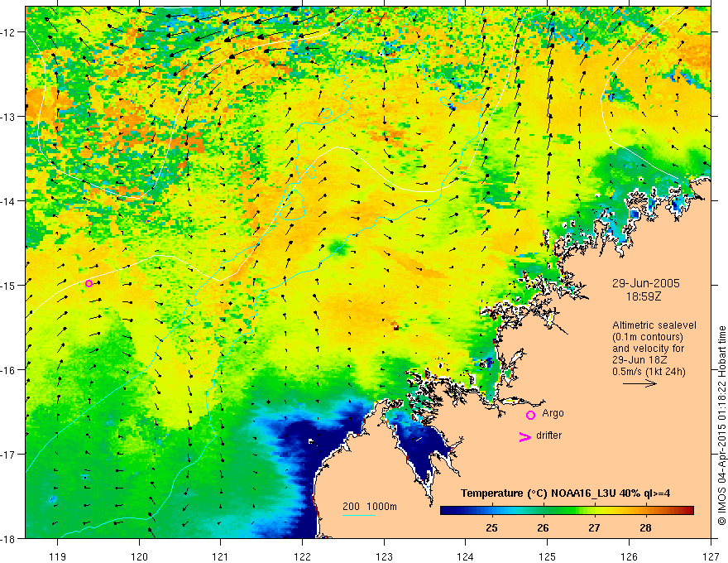Click the small green cold patch near 122.4°E, 14.6°S

pyautogui.click(x=338, y=248)
